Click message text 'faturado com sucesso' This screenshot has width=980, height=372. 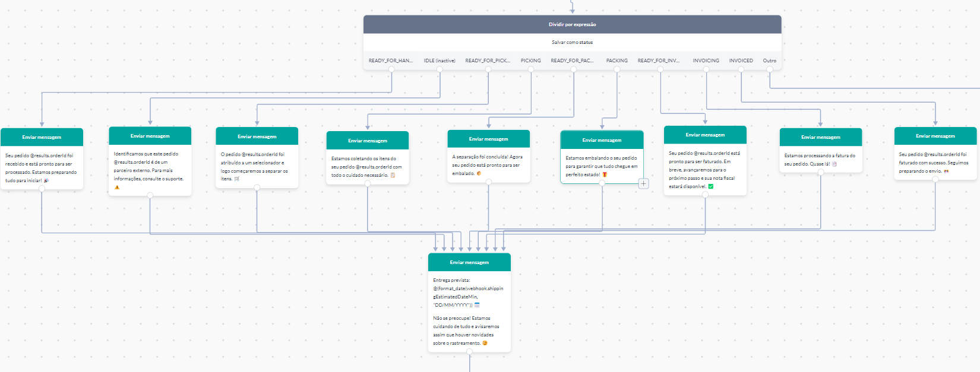coord(934,163)
